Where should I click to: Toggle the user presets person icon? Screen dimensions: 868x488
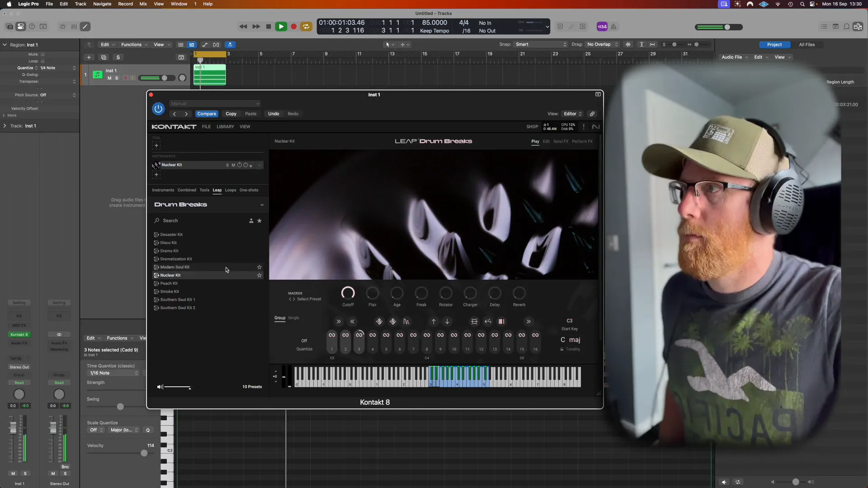251,221
